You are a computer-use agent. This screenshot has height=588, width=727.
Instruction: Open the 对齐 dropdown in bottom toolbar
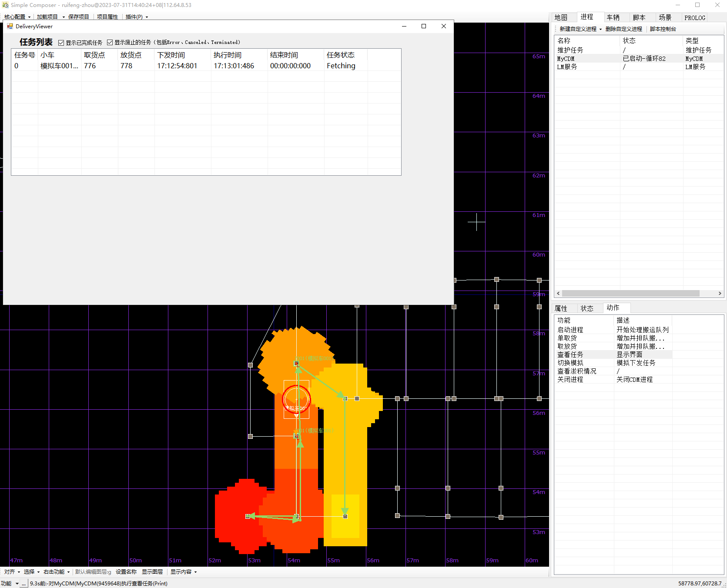(12, 572)
